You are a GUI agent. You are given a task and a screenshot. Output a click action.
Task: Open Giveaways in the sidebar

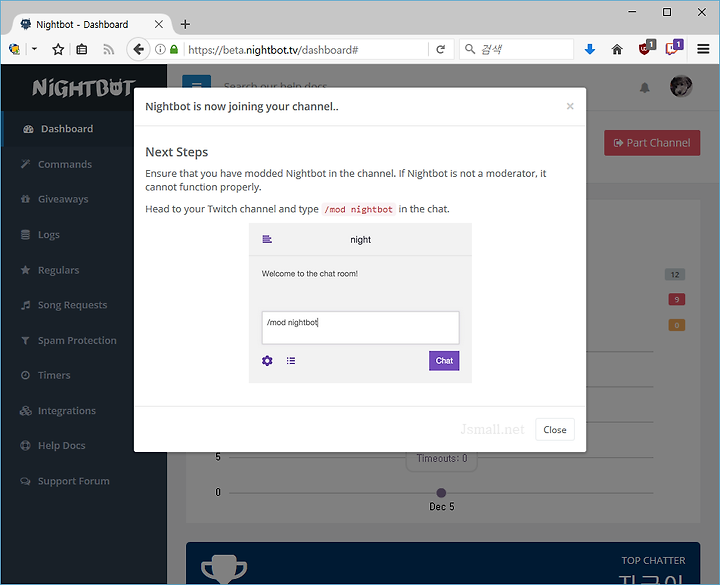click(63, 199)
